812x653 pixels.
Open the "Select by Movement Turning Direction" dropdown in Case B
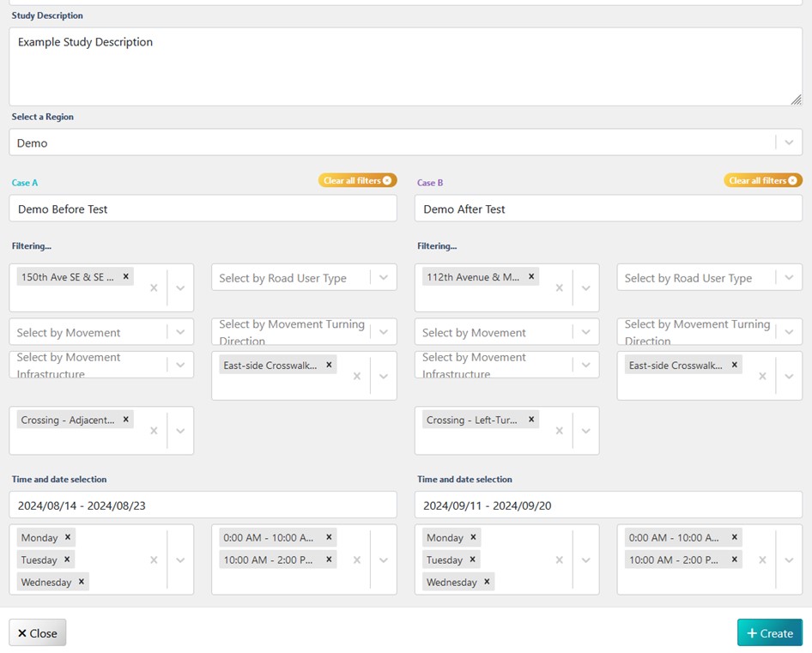(789, 331)
